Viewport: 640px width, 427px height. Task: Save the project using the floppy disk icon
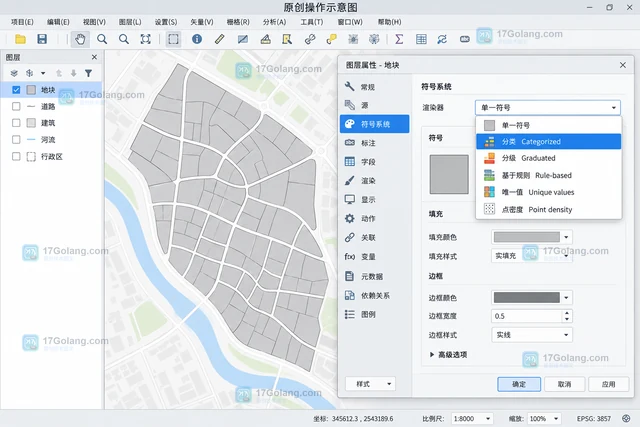[42, 39]
